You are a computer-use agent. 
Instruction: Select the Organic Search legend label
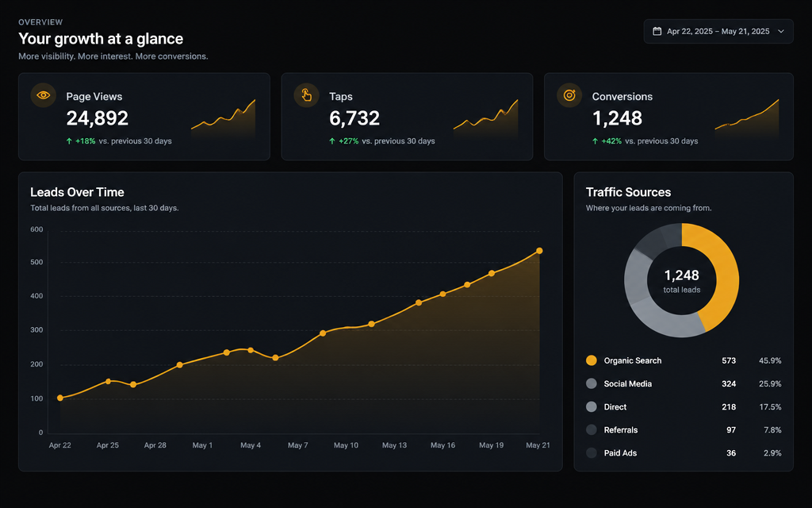tap(633, 361)
